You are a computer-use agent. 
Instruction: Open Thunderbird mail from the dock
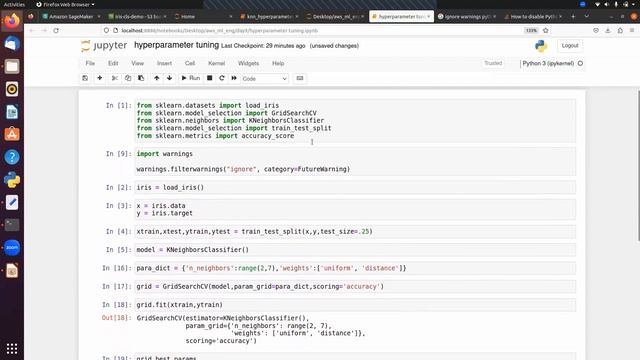[x=12, y=44]
